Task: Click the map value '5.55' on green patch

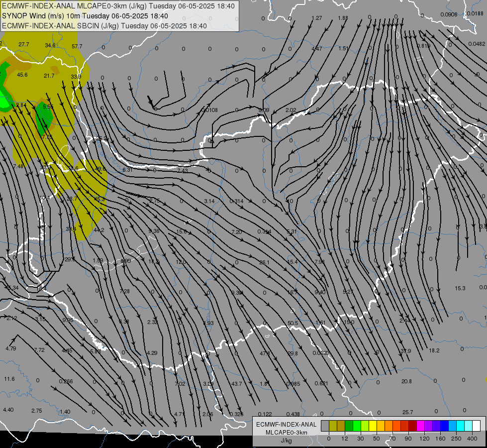Action: (48, 107)
